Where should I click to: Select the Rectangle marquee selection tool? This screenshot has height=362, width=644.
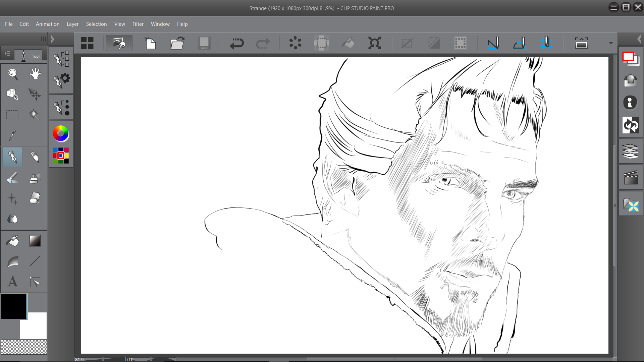pyautogui.click(x=13, y=115)
